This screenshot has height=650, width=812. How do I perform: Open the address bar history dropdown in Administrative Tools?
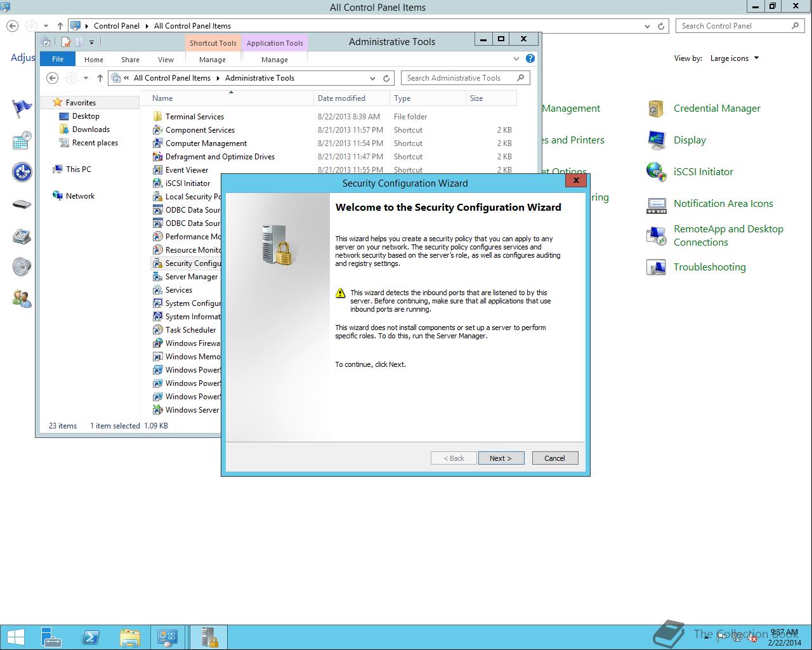click(372, 78)
